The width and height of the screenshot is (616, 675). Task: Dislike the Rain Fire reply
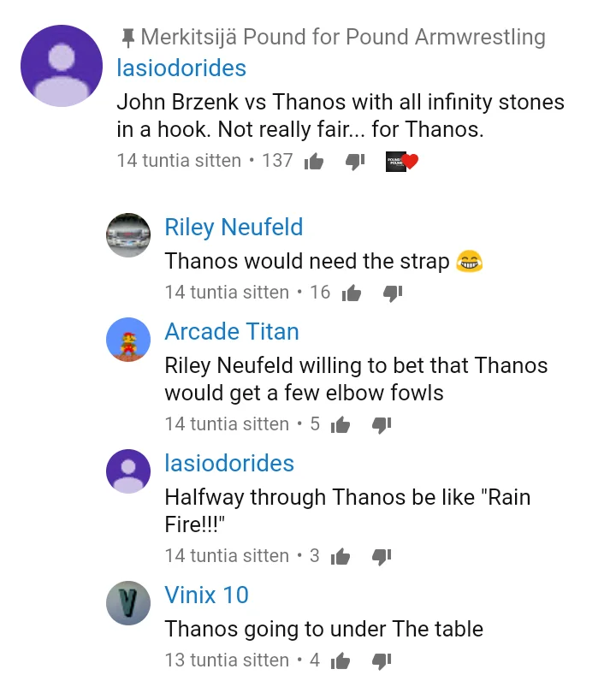click(x=382, y=557)
